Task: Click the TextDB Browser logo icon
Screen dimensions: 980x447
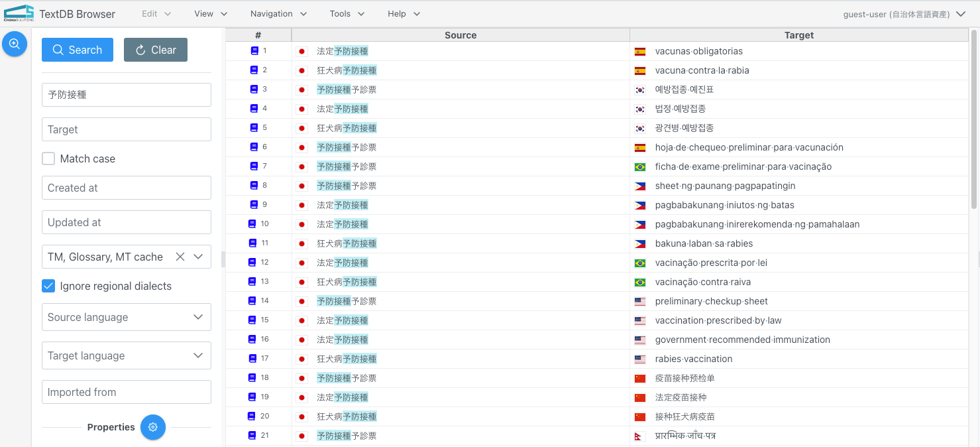Action: pos(19,13)
